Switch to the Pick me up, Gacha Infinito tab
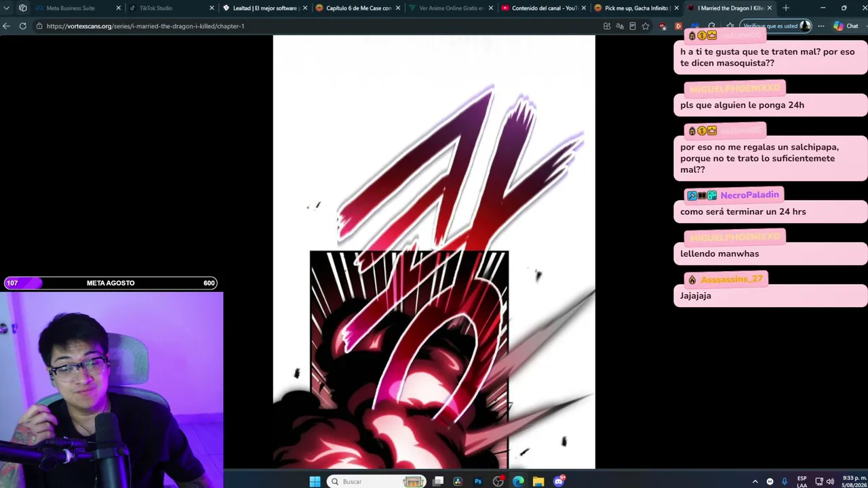This screenshot has height=488, width=868. pyautogui.click(x=636, y=8)
